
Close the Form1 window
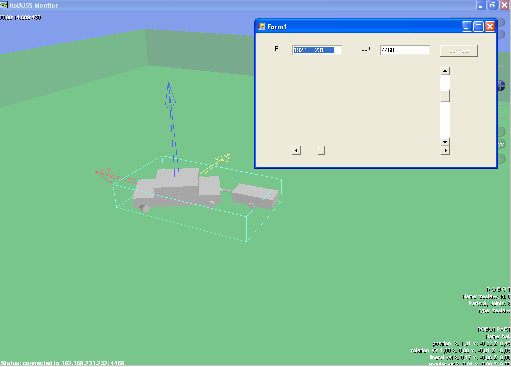click(x=490, y=27)
